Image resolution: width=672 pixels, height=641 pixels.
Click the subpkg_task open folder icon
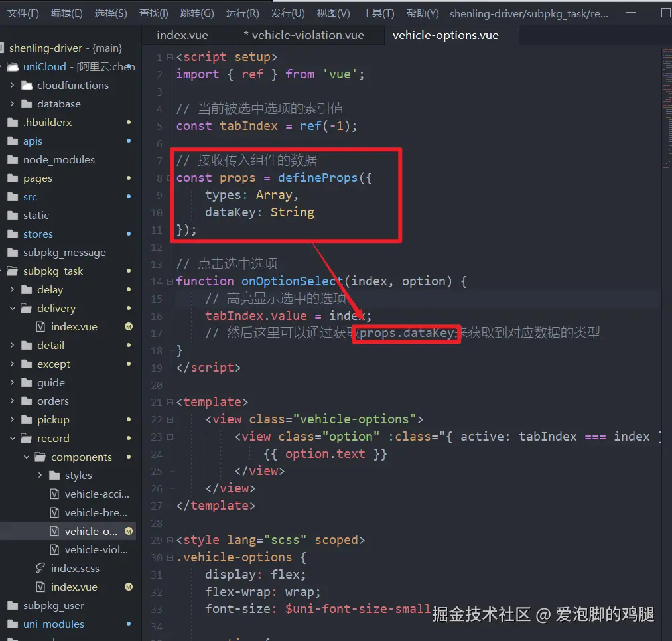click(13, 271)
